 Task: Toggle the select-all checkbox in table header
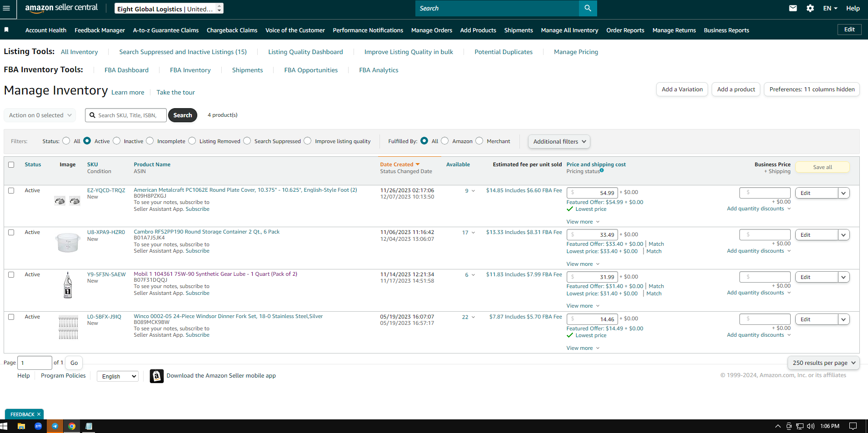click(x=11, y=164)
